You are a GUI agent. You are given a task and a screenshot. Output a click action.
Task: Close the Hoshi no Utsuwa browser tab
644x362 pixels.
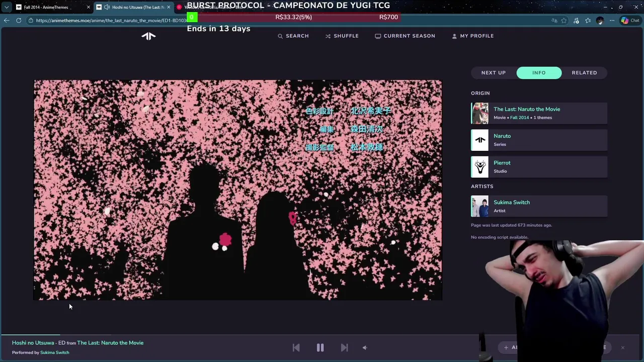(169, 7)
